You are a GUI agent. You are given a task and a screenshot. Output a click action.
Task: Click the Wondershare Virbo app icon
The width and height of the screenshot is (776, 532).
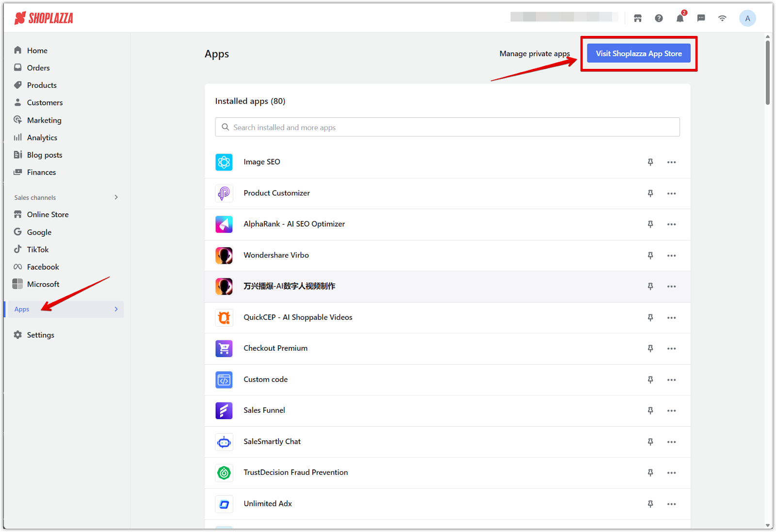224,255
